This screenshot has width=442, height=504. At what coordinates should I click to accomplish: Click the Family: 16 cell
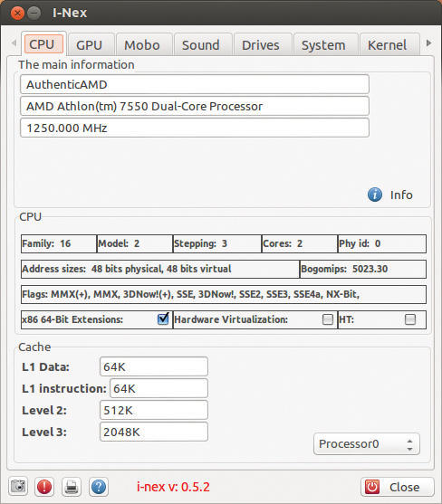coord(59,243)
